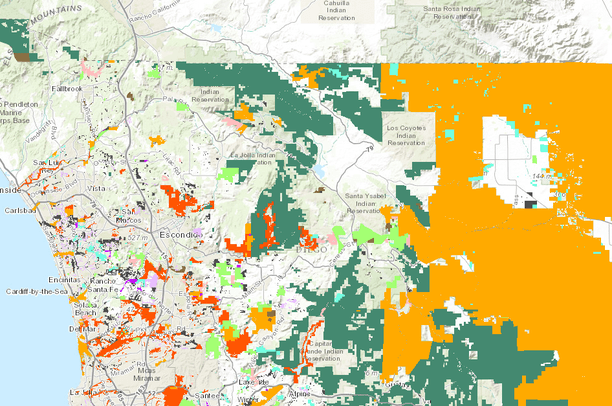Click the Alpine town label
612x406 pixels.
point(299,394)
